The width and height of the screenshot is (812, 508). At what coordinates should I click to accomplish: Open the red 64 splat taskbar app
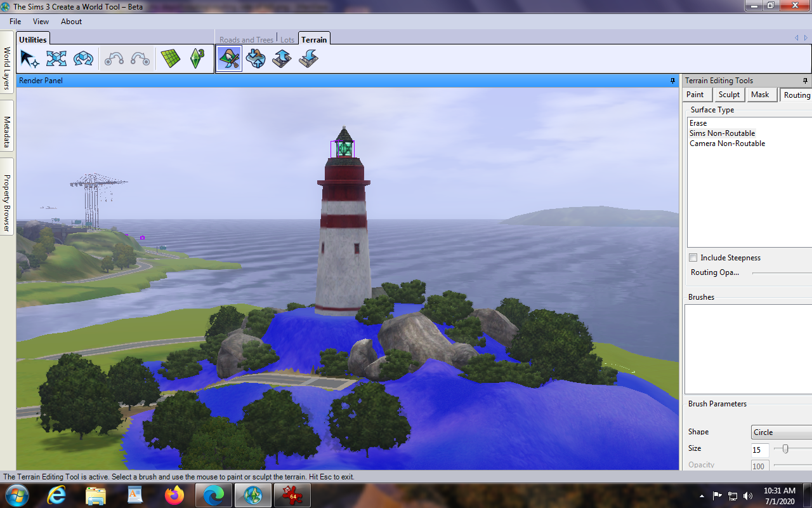tap(292, 495)
